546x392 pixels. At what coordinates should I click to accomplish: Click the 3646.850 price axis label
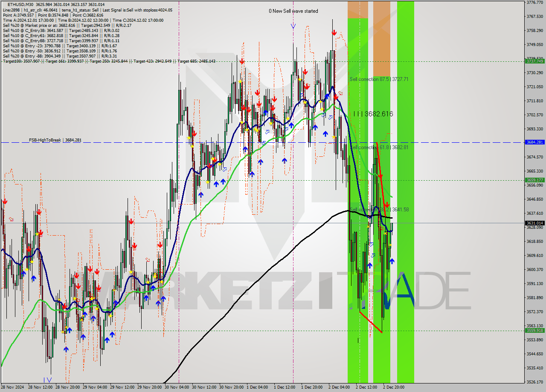534,199
